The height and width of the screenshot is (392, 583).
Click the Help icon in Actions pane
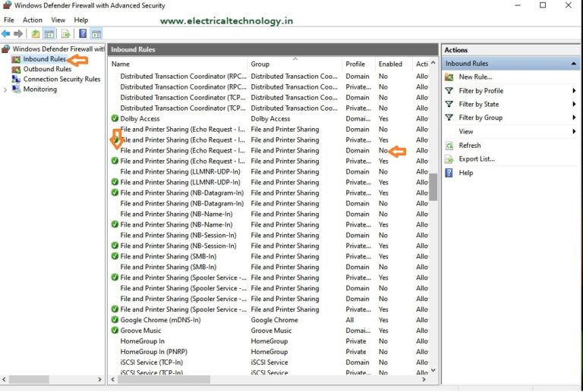(449, 173)
